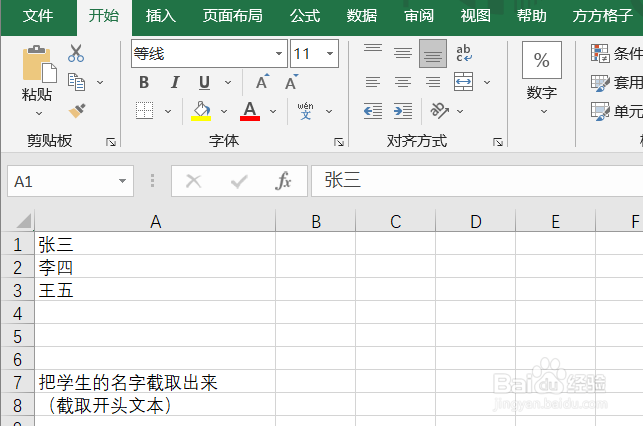The image size is (643, 426).
Task: Align text to middle vertically
Action: tap(403, 53)
